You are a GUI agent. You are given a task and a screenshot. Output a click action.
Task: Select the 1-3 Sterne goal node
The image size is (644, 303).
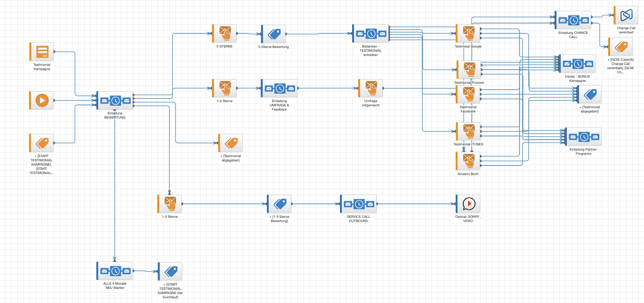point(169,204)
